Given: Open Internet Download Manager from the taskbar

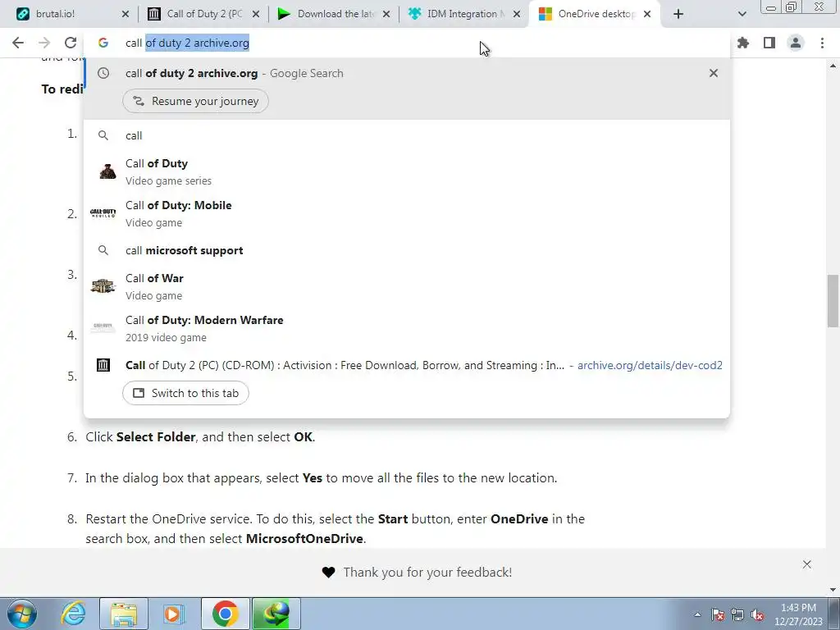Looking at the screenshot, I should [276, 614].
